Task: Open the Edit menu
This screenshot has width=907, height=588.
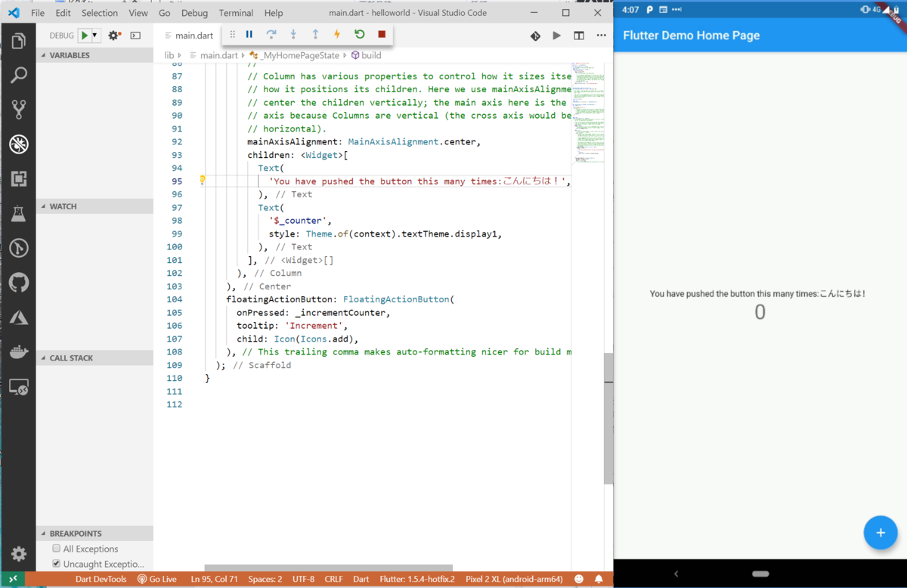Action: point(63,13)
